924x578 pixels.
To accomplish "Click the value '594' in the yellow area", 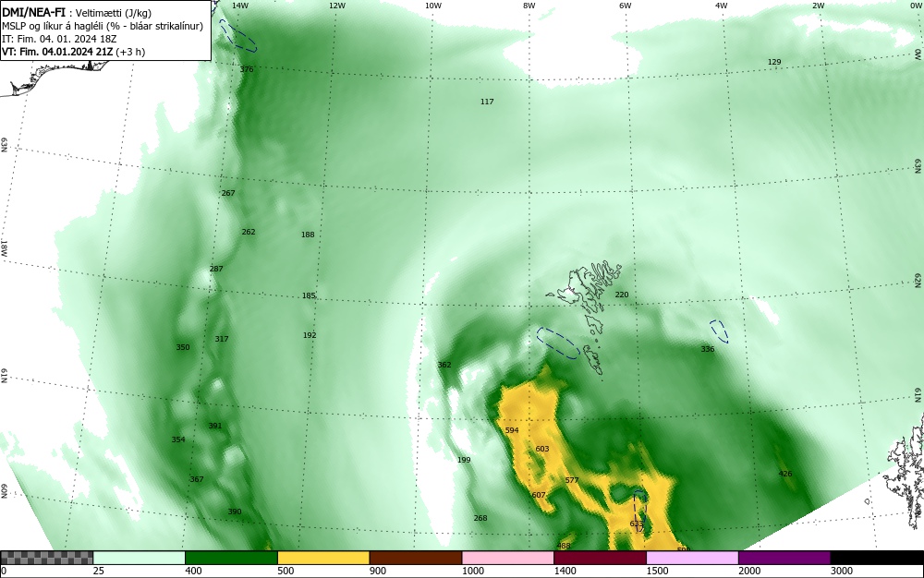I will (512, 431).
